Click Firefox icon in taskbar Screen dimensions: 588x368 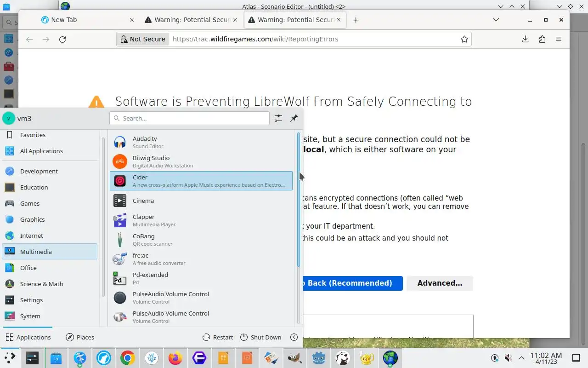175,358
